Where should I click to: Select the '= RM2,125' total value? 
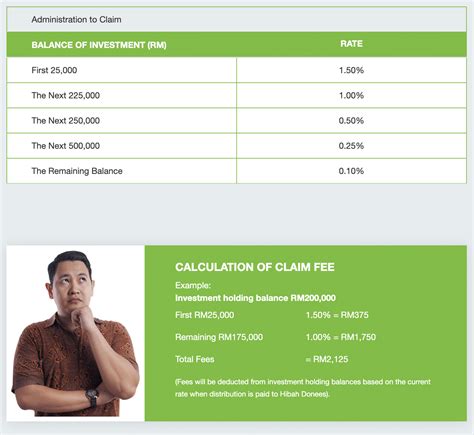click(327, 359)
